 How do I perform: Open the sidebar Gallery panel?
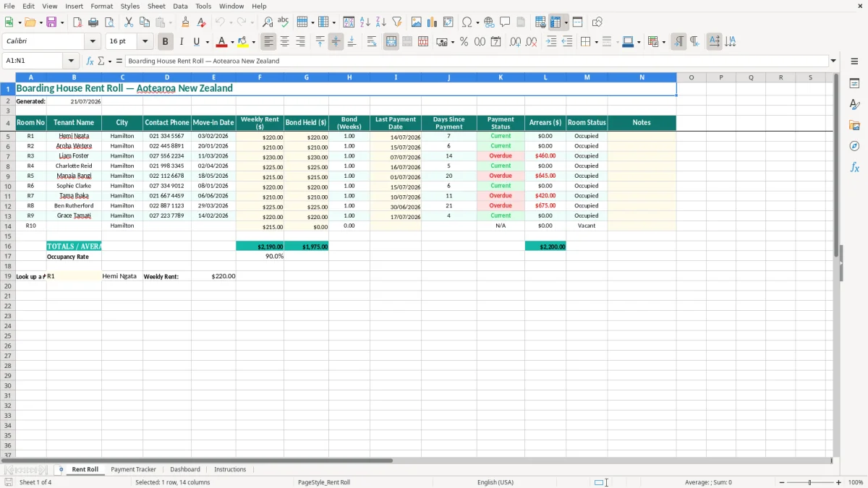(854, 125)
